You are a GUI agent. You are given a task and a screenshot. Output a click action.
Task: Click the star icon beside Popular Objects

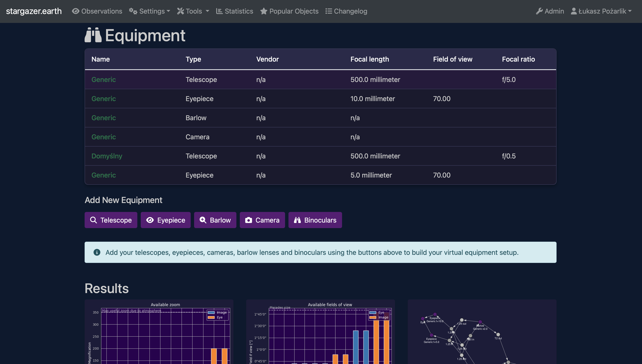pyautogui.click(x=263, y=11)
